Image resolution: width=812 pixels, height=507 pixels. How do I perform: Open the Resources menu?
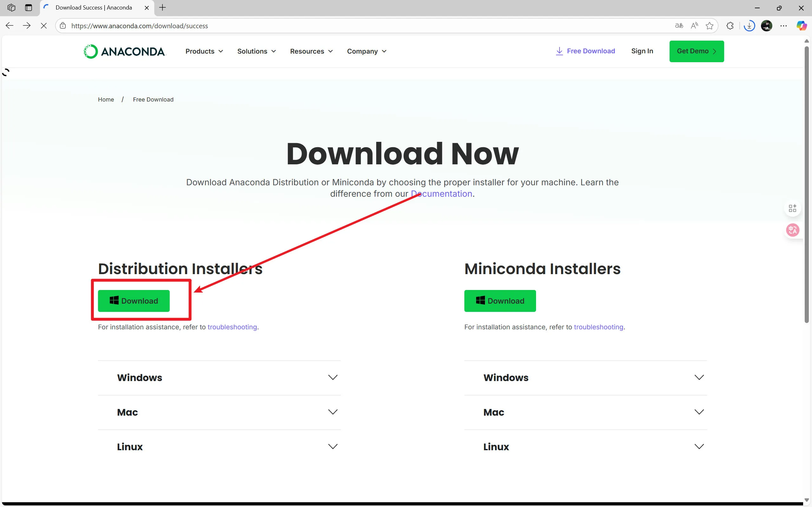click(311, 51)
